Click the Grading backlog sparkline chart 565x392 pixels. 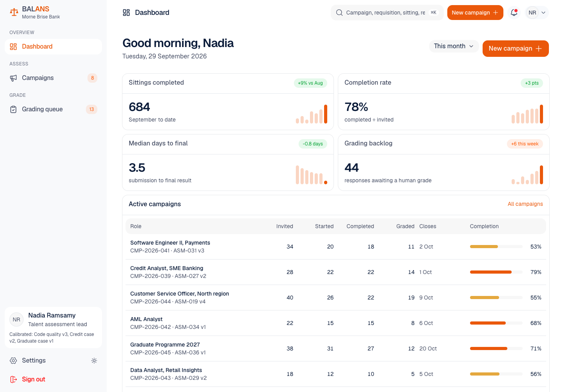[527, 175]
